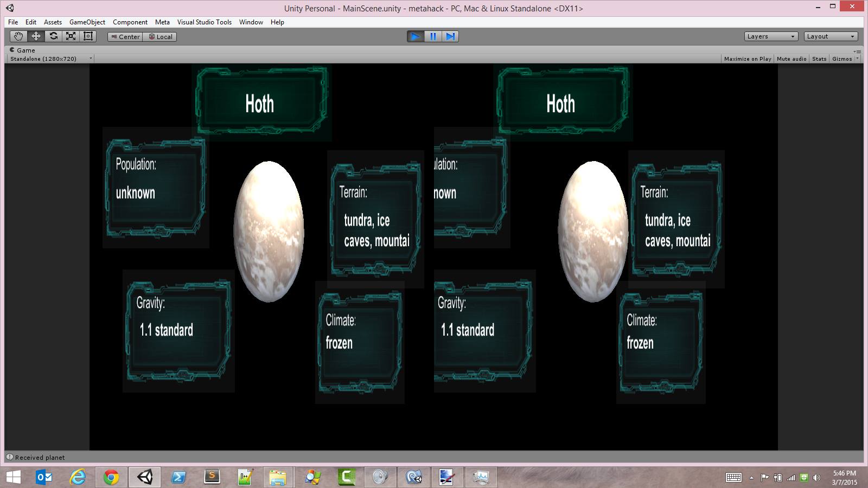Open Camtasia from the taskbar
Image resolution: width=868 pixels, height=488 pixels.
pos(347,477)
